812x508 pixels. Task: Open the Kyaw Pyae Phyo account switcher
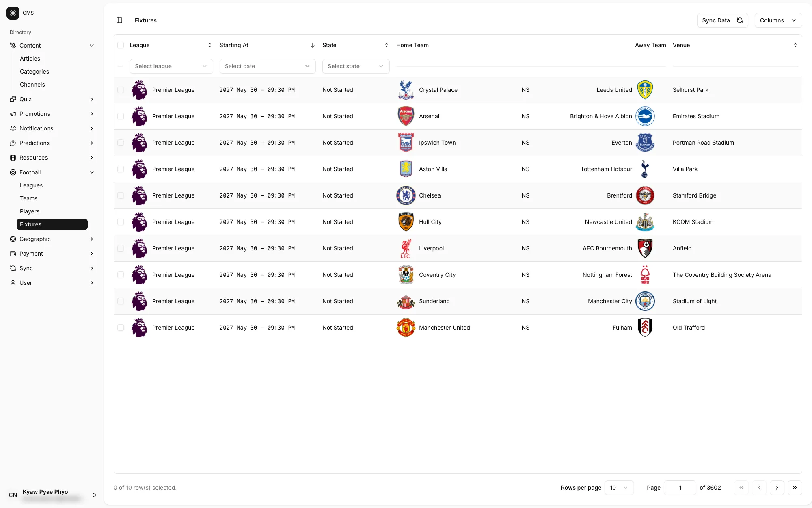coord(52,495)
